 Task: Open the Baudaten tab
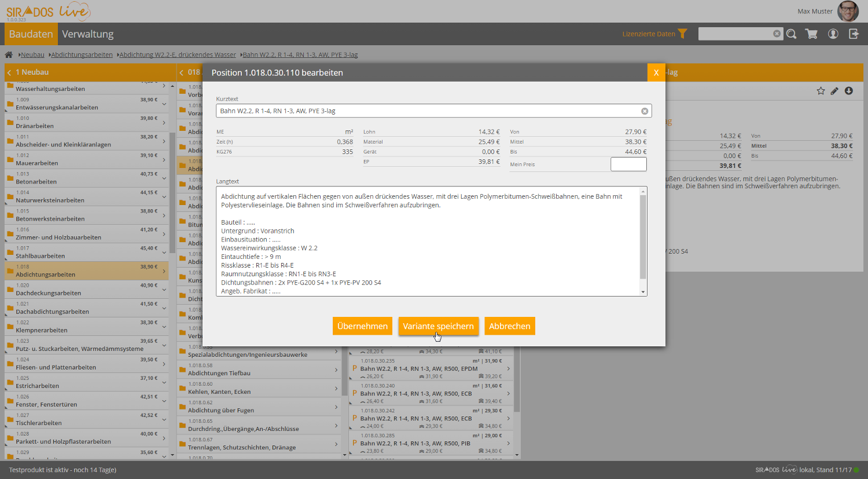click(x=31, y=34)
